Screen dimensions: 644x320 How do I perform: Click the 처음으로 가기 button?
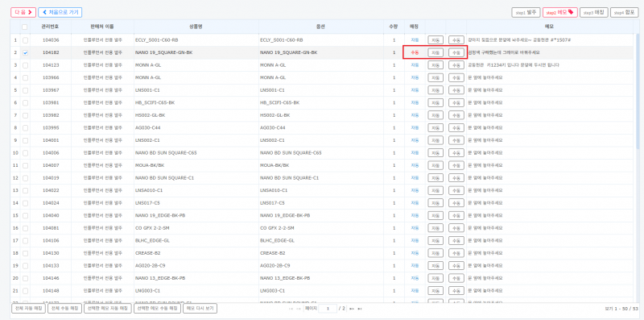(60, 12)
